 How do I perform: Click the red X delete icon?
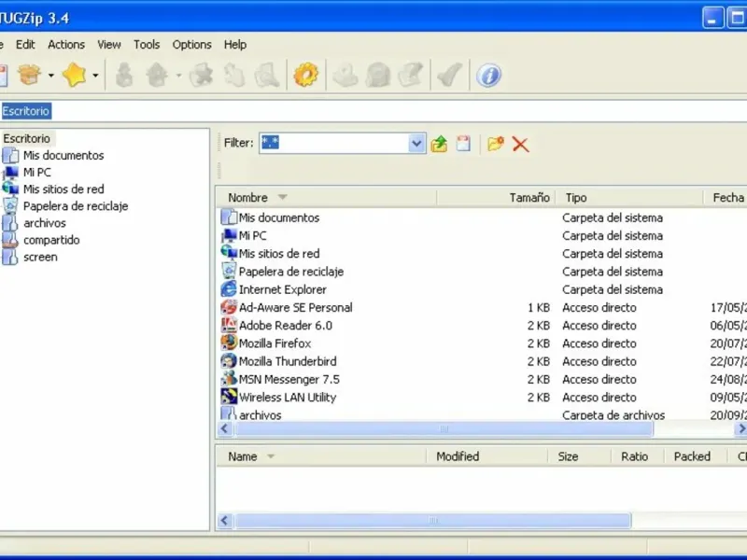[x=521, y=144]
